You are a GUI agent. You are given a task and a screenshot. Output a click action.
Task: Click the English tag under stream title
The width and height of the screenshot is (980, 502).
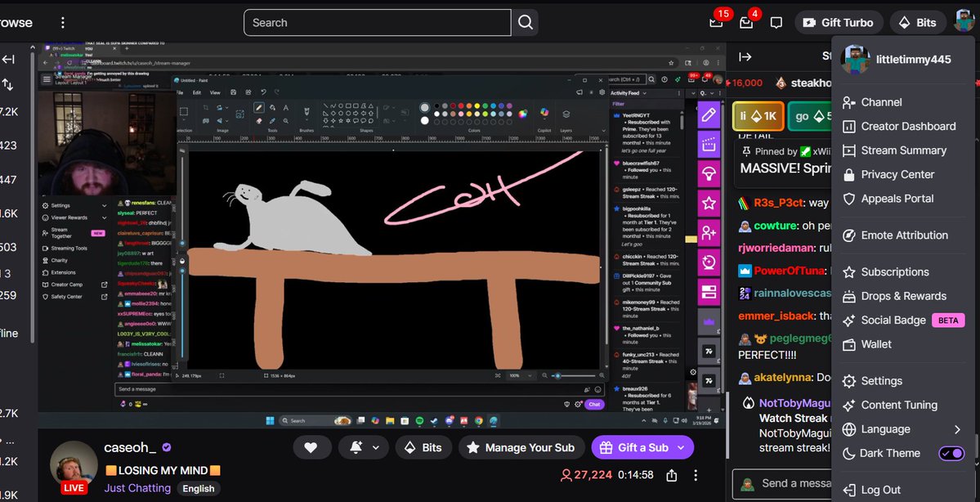coord(198,489)
